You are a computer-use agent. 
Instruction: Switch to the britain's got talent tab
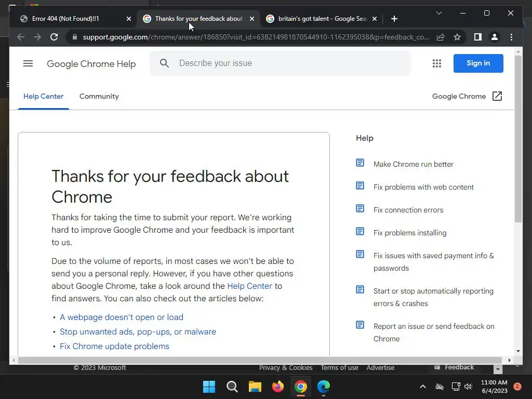[x=322, y=19]
